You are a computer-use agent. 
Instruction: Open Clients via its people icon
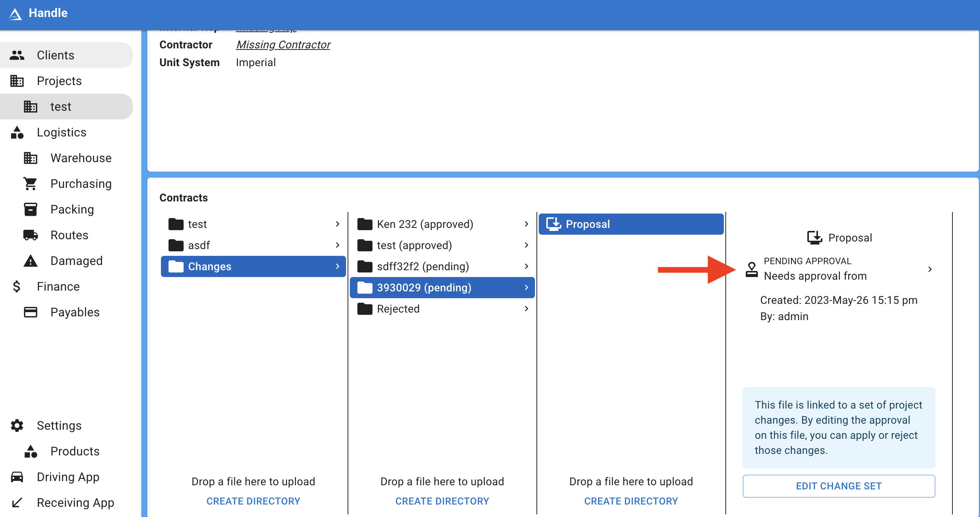17,55
